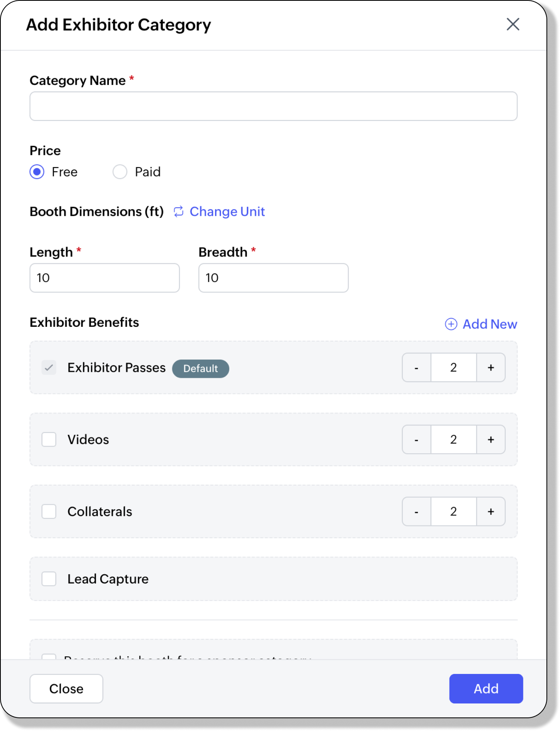Enable the Videos benefit checkbox
The height and width of the screenshot is (731, 560).
[x=49, y=439]
